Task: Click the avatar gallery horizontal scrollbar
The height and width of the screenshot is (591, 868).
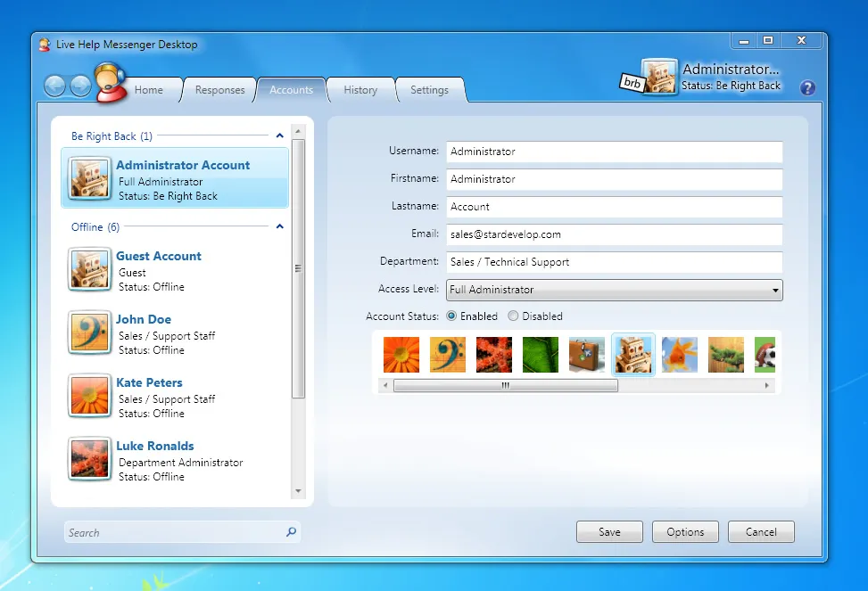Action: (505, 386)
